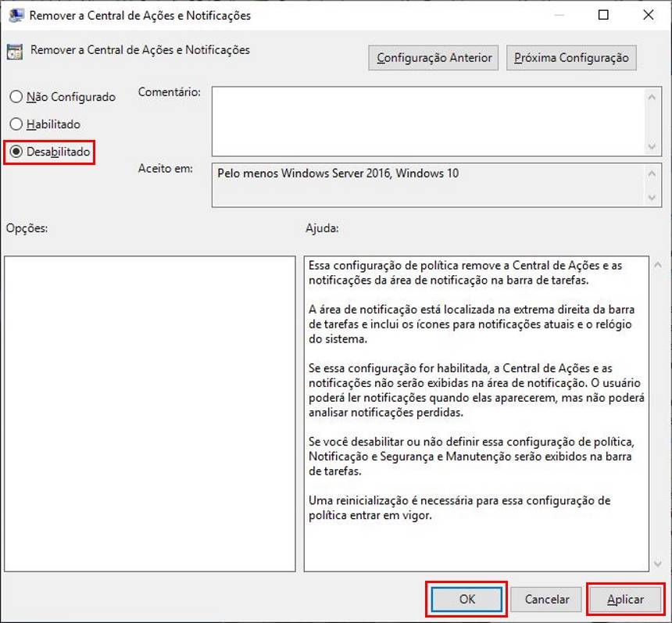Close the dialog with the X button
This screenshot has height=623, width=672.
649,15
